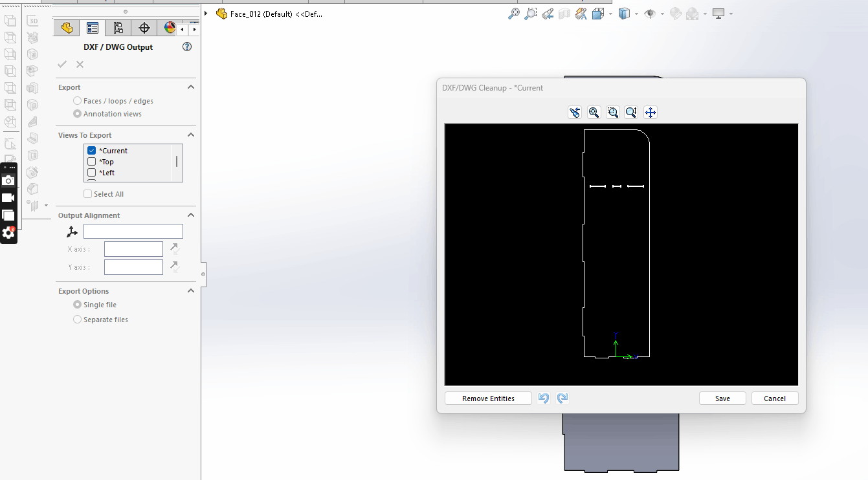This screenshot has width=868, height=480.
Task: Click the Display Style icon
Action: (x=624, y=14)
